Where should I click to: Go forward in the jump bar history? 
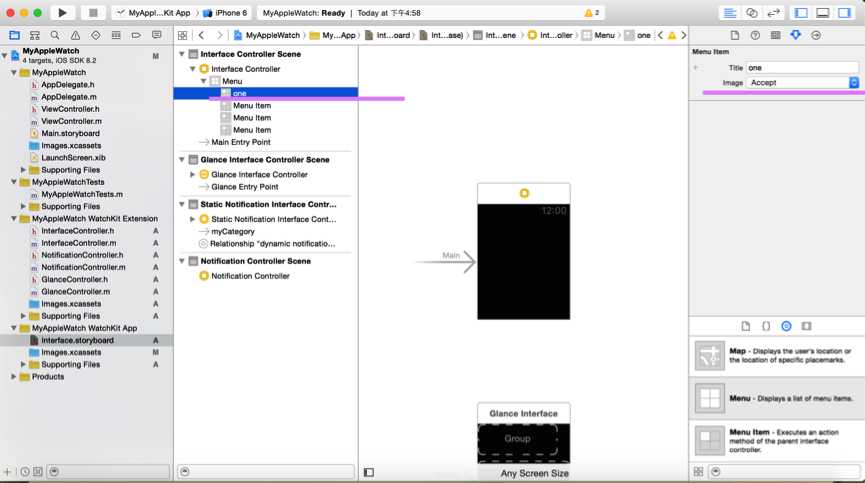220,35
